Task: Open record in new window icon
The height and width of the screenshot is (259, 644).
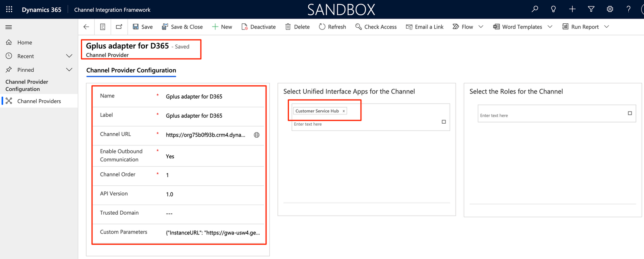Action: tap(119, 27)
